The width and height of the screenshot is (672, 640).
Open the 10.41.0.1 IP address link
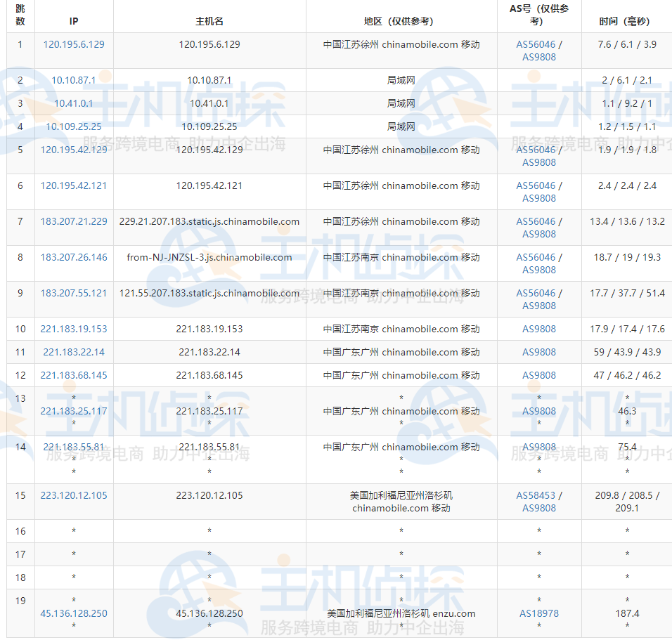[x=74, y=103]
